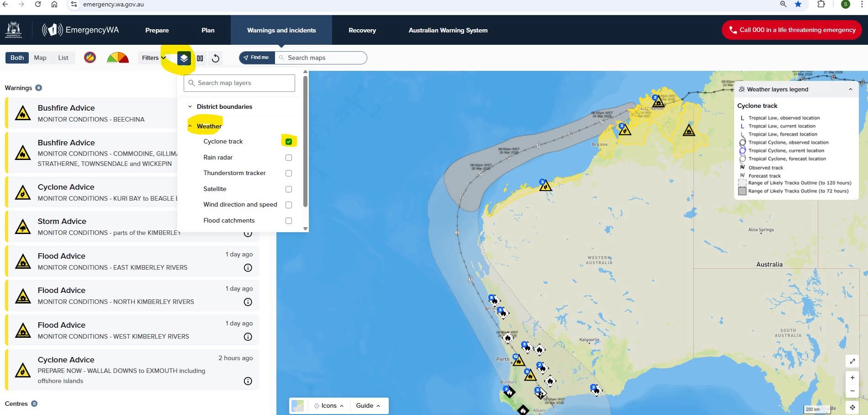
Task: Enable the Satellite layer checkbox
Action: pos(289,189)
